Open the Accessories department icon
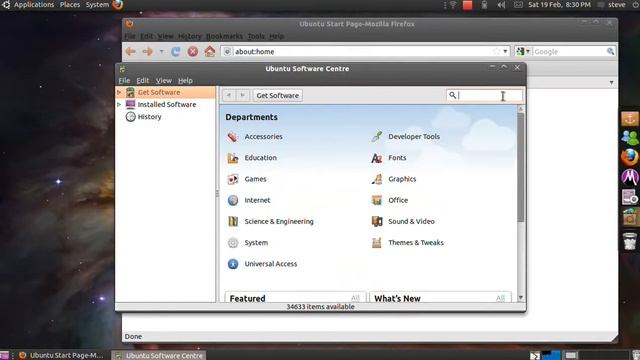Image resolution: width=640 pixels, height=360 pixels. tap(233, 137)
